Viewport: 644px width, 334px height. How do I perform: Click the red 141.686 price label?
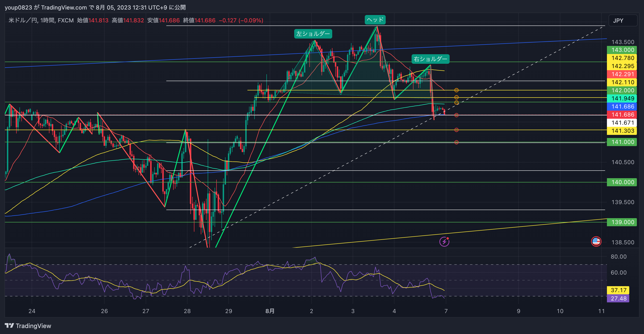(622, 115)
